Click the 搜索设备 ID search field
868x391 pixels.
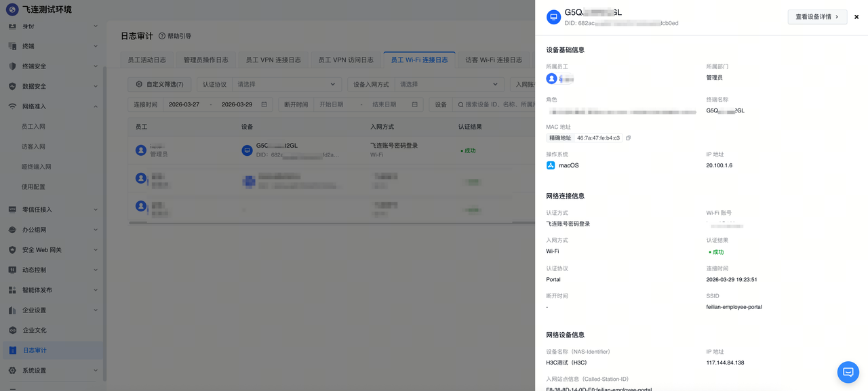pyautogui.click(x=495, y=104)
